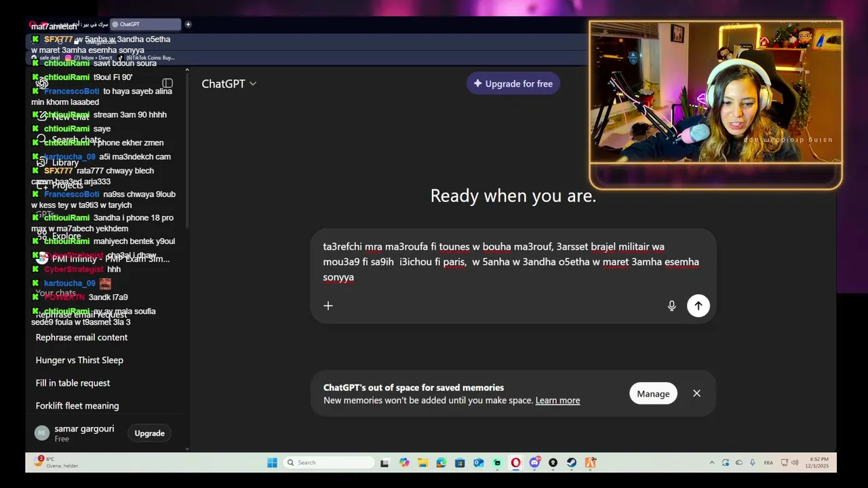Open the weather widget on the taskbar

pyautogui.click(x=57, y=462)
